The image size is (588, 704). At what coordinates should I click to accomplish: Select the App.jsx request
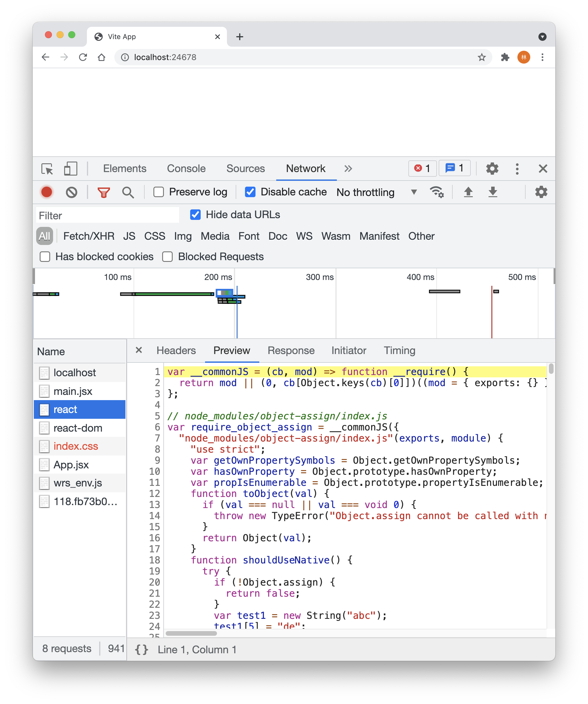tap(80, 465)
